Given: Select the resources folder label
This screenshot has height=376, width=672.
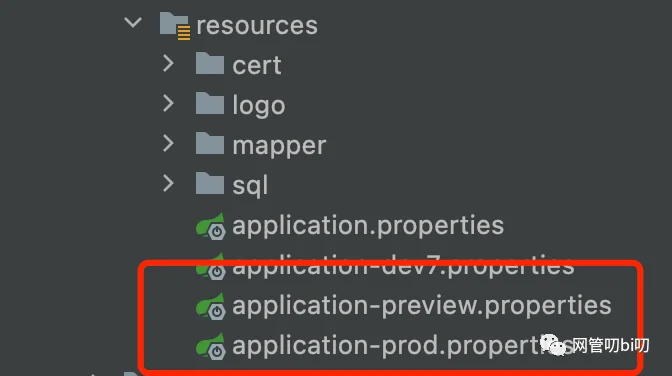Looking at the screenshot, I should (257, 26).
